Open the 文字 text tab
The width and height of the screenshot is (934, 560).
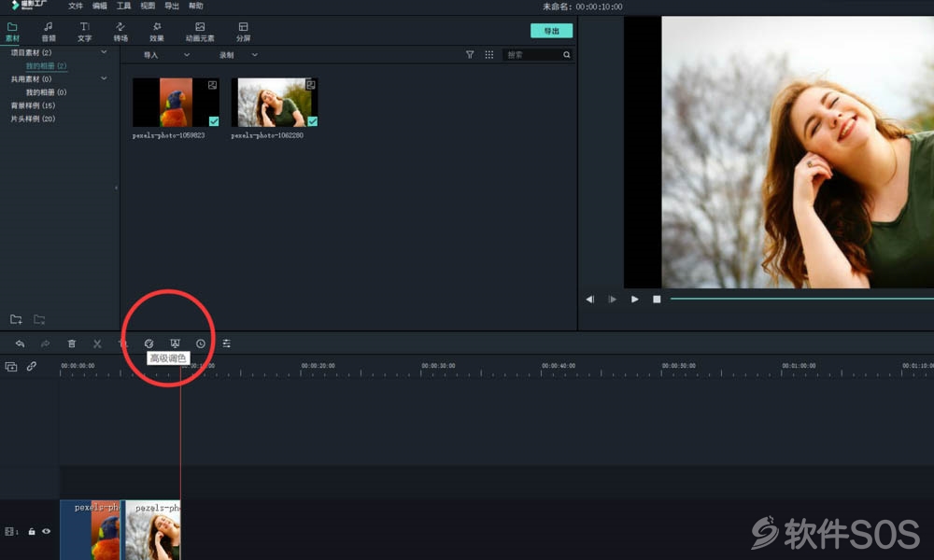tap(85, 32)
